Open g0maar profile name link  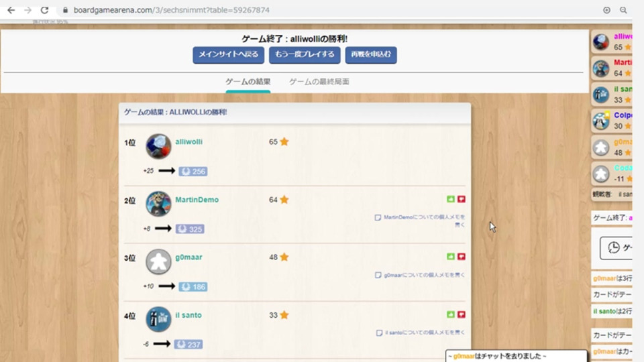(x=189, y=257)
